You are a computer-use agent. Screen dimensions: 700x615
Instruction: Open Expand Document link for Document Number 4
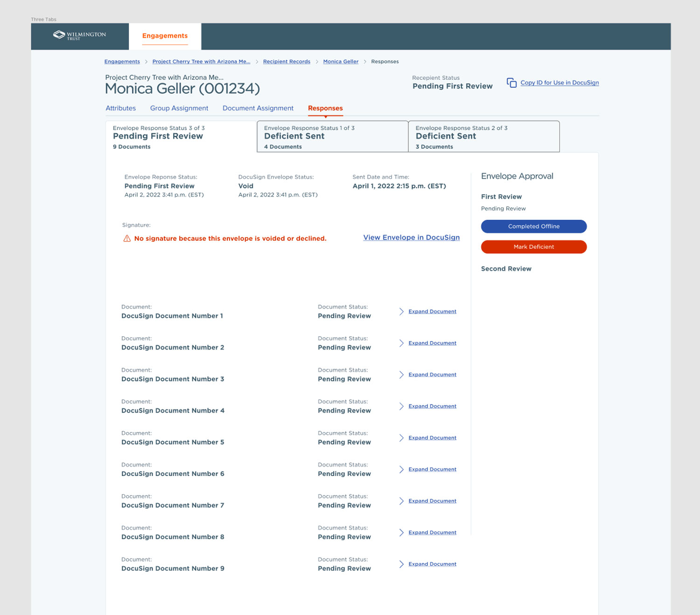pyautogui.click(x=432, y=406)
